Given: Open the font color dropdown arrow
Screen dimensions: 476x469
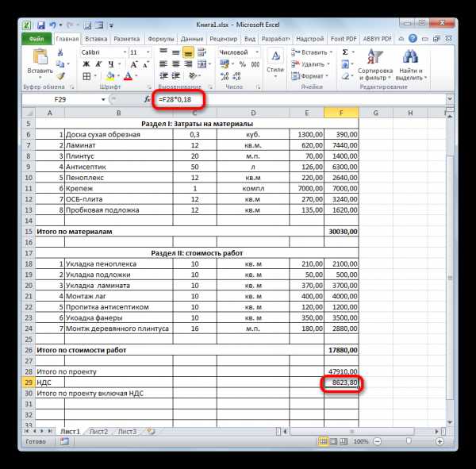Looking at the screenshot, I should point(136,76).
